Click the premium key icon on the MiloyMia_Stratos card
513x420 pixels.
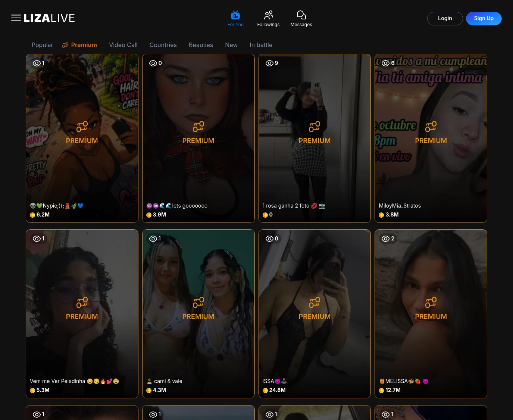pyautogui.click(x=431, y=127)
